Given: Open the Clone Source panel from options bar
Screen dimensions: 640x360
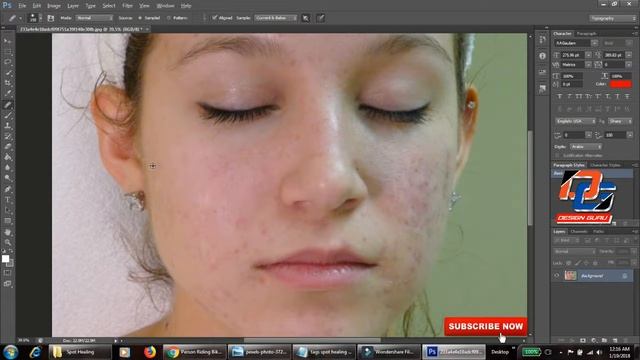Looking at the screenshot, I should pos(51,18).
